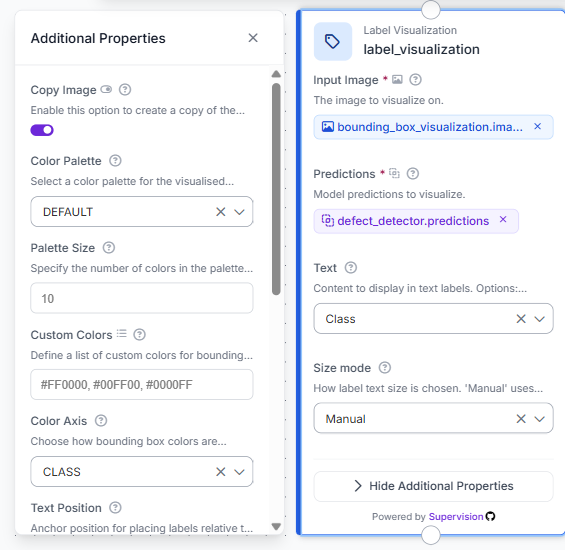
Task: Click the Label Visualization tag icon
Action: click(332, 41)
